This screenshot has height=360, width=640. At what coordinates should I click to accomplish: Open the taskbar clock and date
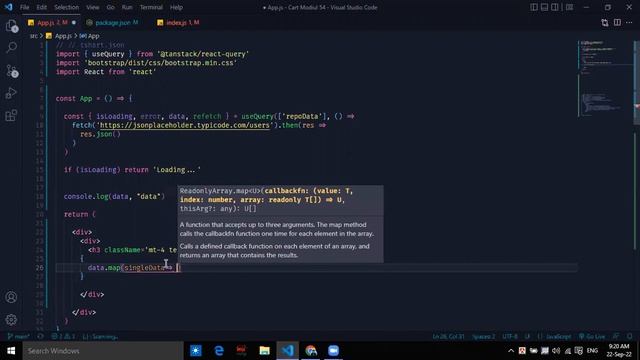(x=619, y=351)
